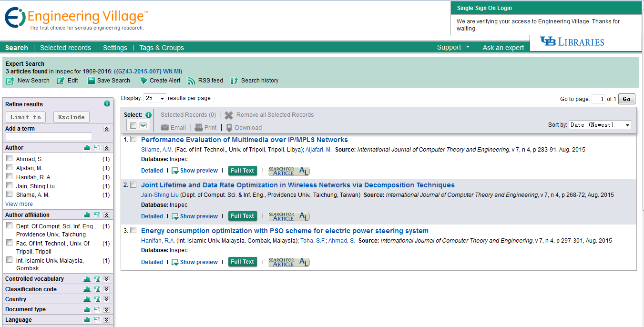Open the Classification code chart icon
Viewport: 644px width, 327px height.
(87, 289)
